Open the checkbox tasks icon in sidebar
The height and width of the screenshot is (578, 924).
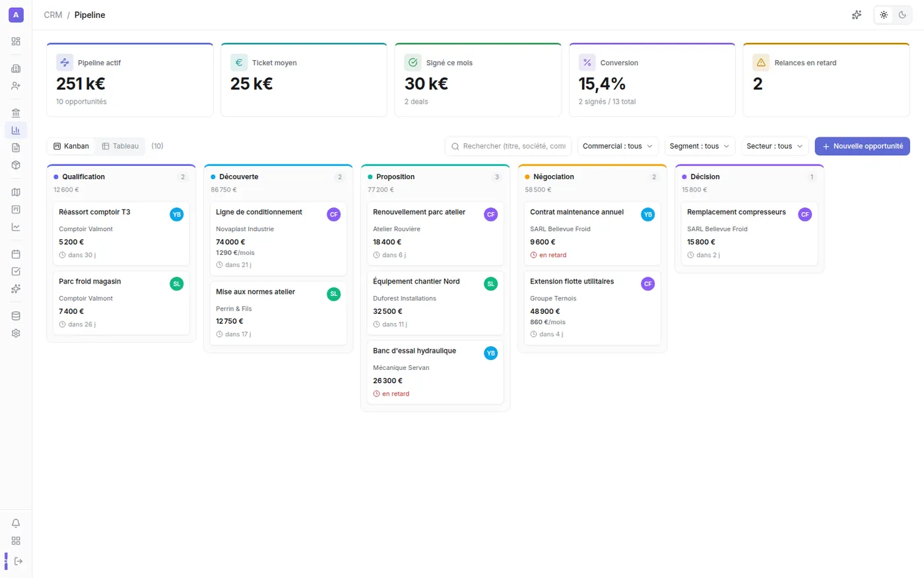pyautogui.click(x=16, y=271)
